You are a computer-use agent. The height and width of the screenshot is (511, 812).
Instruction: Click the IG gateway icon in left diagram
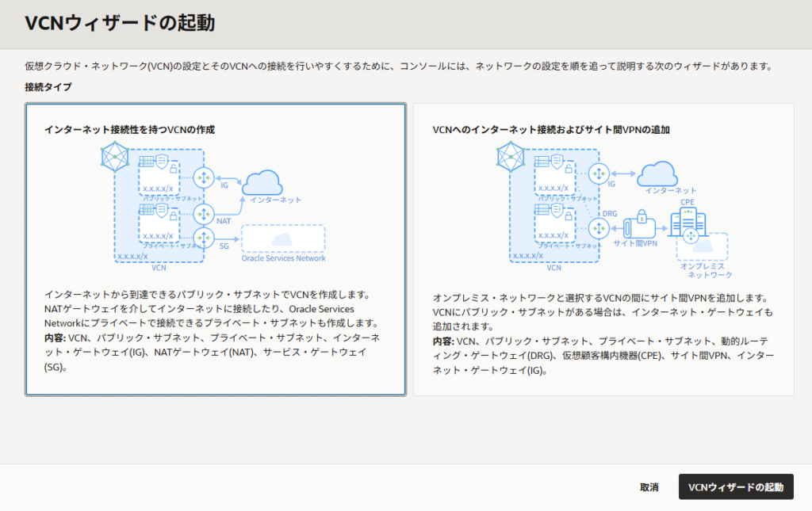click(x=204, y=177)
